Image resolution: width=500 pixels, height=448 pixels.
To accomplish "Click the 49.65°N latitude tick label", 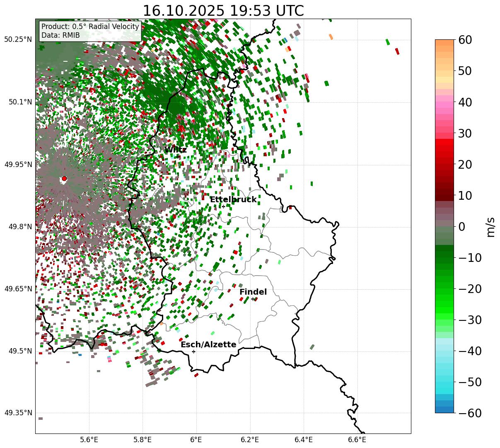I will [x=18, y=289].
